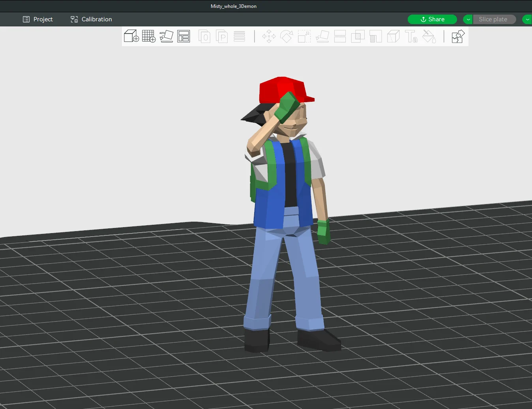The image size is (532, 409).
Task: Select the Cut tool
Action: pos(340,36)
